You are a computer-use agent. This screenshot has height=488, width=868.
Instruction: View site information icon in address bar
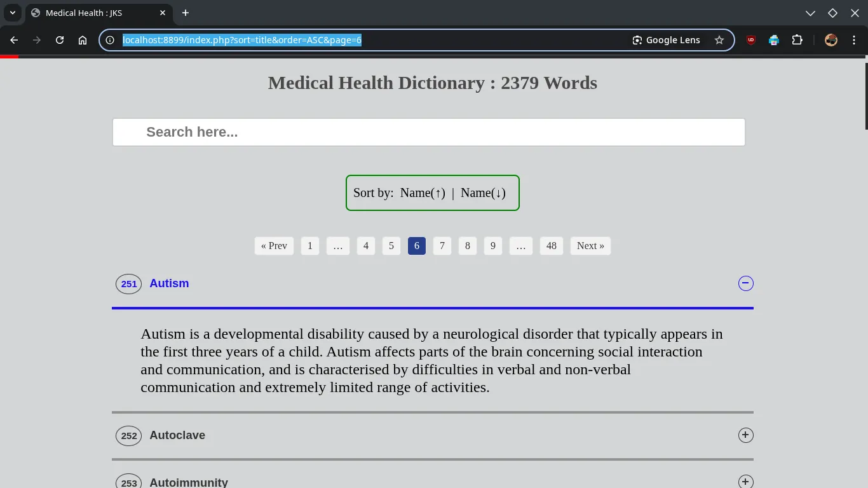coord(110,40)
